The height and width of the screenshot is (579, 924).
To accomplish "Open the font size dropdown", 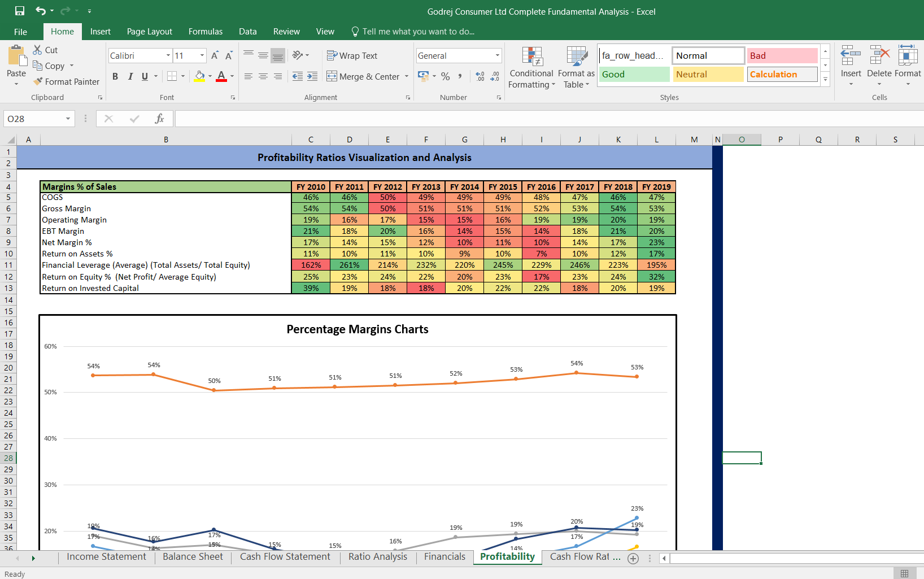I will click(202, 55).
